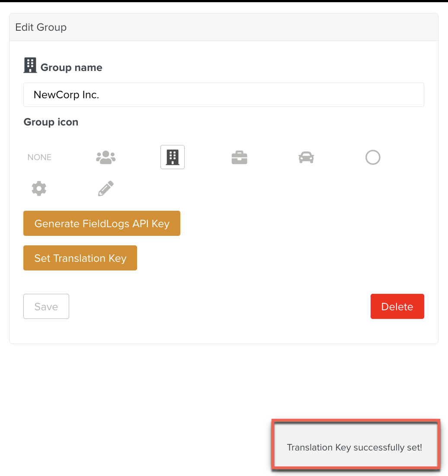Screen dimensions: 448x476
Task: Click Generate FieldLogs API Key button
Action: pos(102,224)
